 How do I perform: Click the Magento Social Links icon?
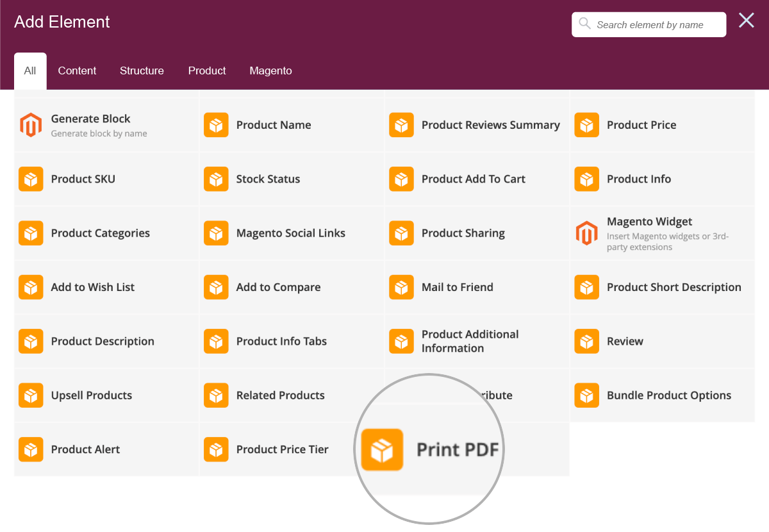point(216,233)
